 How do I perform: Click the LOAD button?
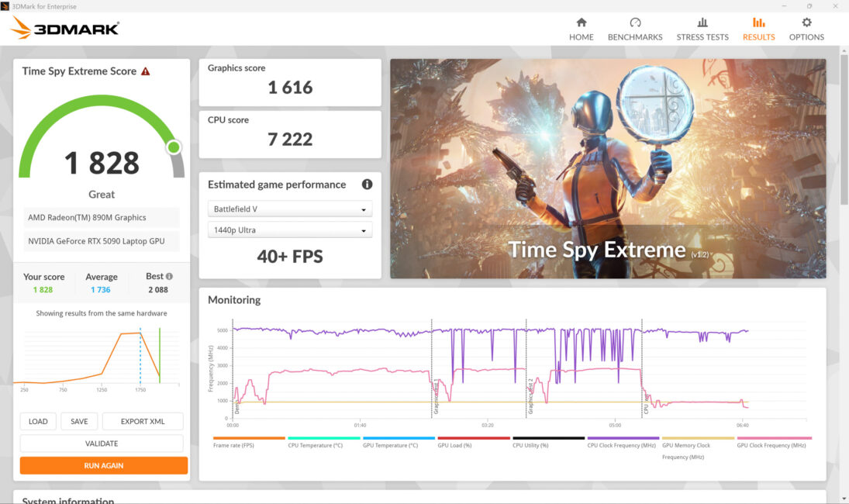pos(38,421)
